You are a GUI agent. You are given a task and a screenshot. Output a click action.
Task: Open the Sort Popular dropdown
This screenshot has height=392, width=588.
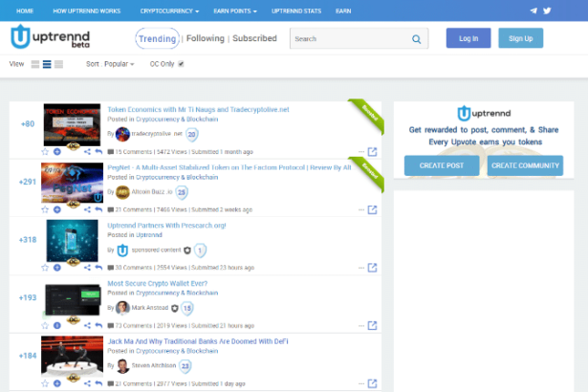click(110, 64)
